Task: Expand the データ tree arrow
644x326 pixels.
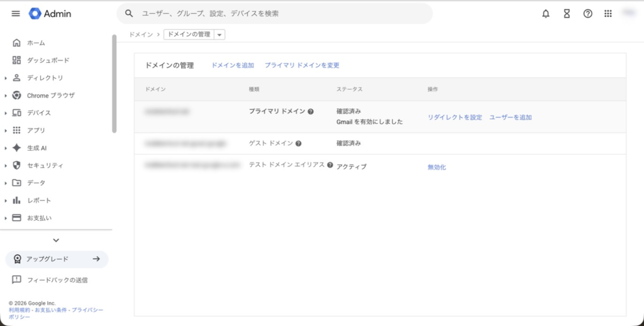Action: point(6,183)
